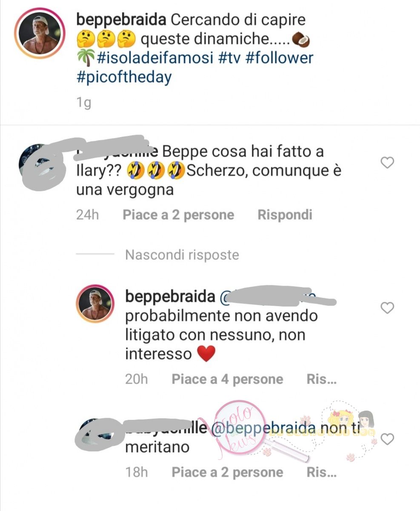
Task: Click truncated 'Ris...' under the 18h reply
Action: point(322,472)
